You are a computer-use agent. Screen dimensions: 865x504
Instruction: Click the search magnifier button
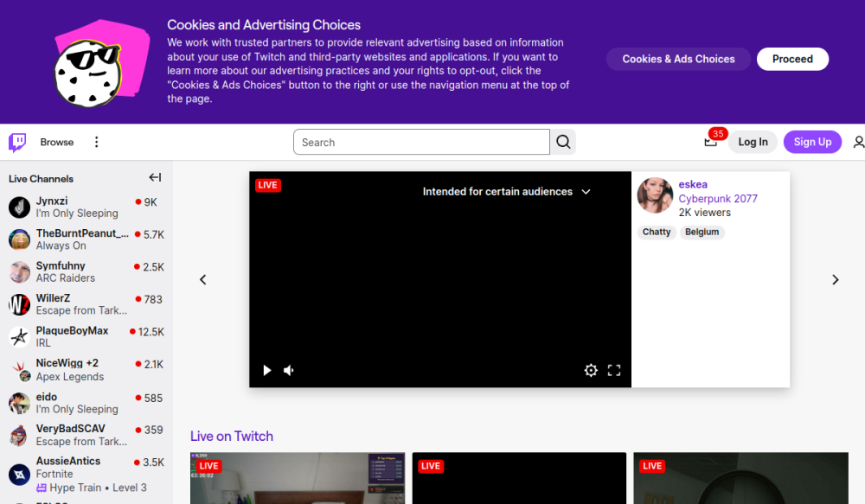point(563,143)
